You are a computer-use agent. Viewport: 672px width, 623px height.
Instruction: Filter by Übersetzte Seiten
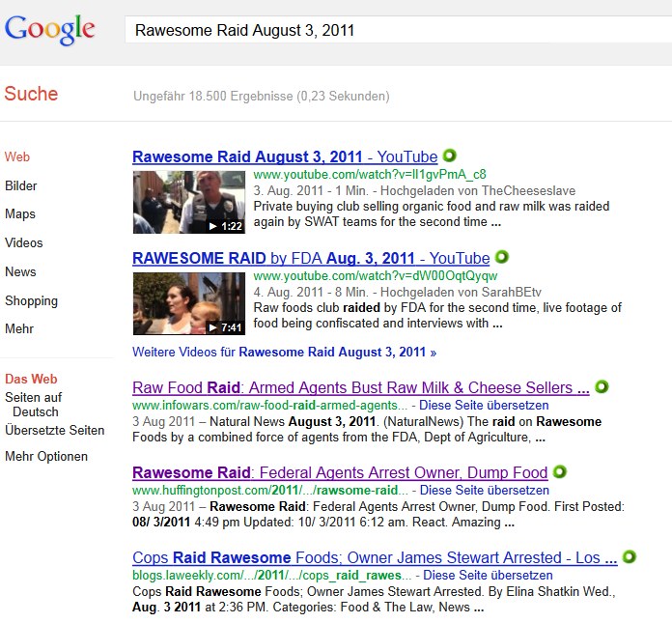click(x=55, y=431)
